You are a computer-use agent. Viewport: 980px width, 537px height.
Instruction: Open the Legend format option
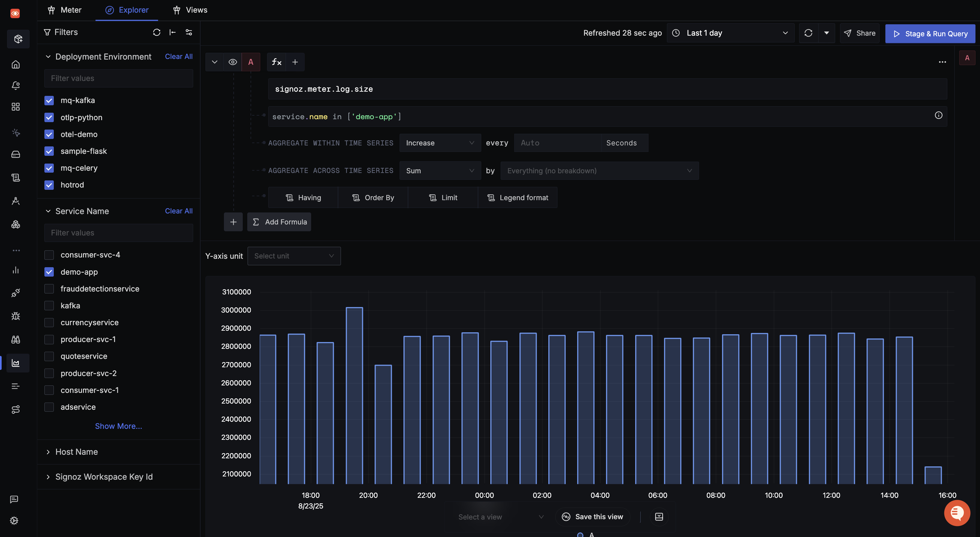(x=518, y=197)
